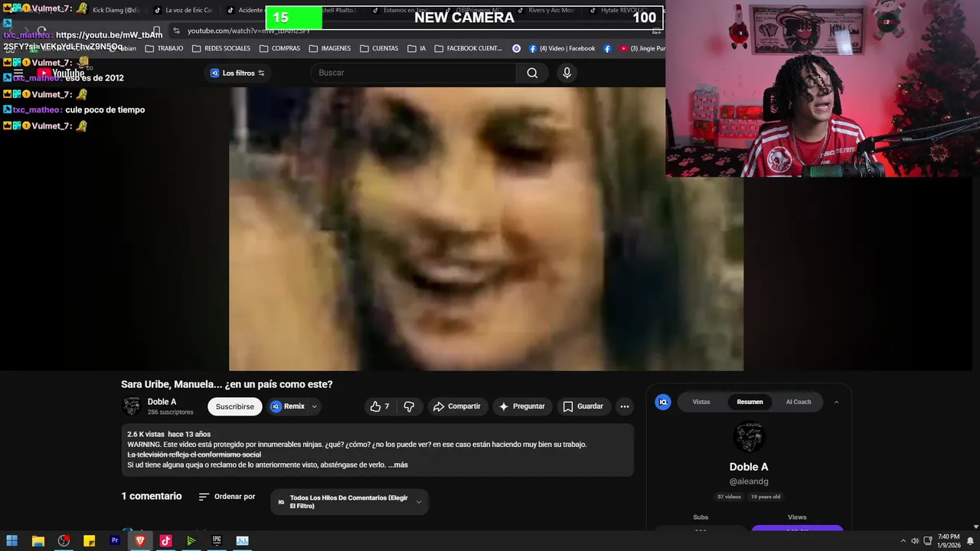Open the TRABAJO bookmarks folder
980x551 pixels.
coord(163,48)
